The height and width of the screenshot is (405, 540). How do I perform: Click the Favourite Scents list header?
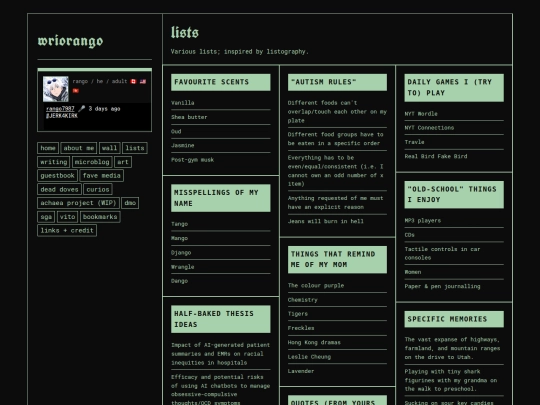tap(221, 82)
